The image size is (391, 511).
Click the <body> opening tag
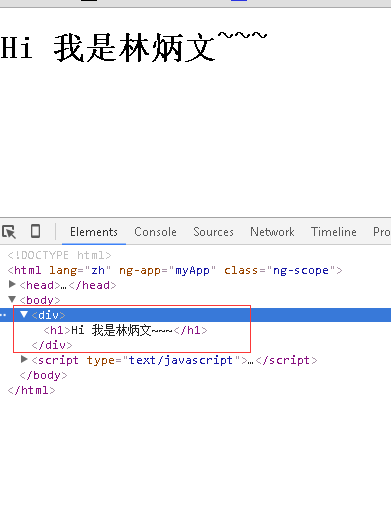[40, 300]
